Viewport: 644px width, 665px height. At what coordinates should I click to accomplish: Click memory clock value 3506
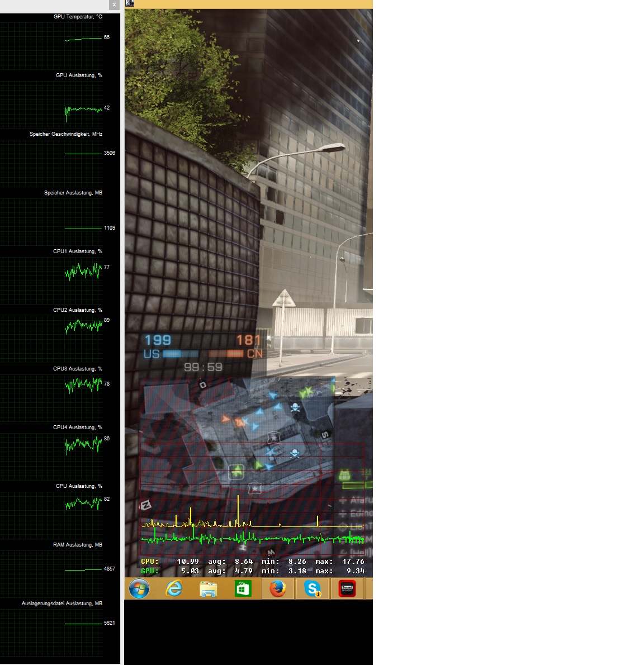[x=110, y=153]
